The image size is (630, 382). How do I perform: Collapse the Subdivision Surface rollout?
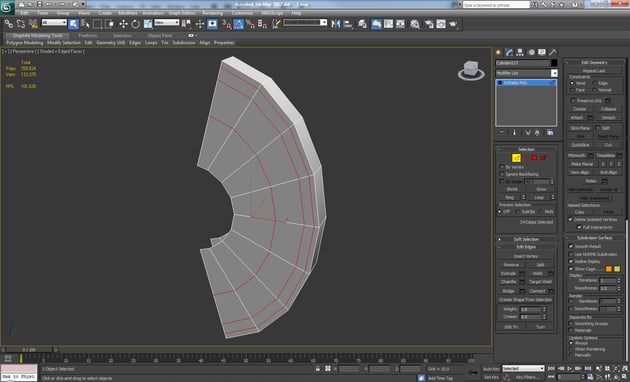595,237
